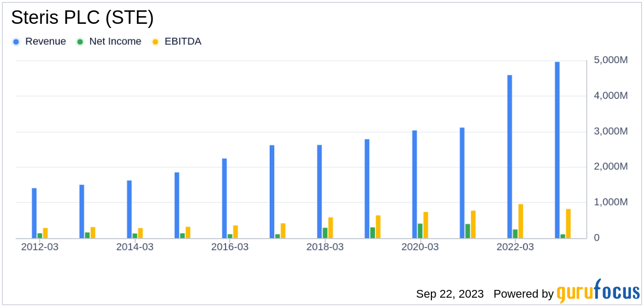Open the GuruFocus logo link
This screenshot has width=644, height=307.
tap(598, 290)
